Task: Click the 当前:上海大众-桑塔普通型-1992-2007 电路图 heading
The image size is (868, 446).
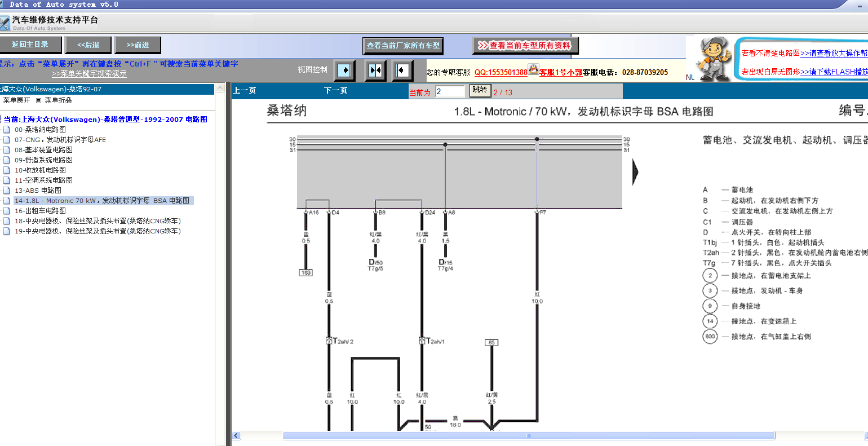Action: [x=105, y=120]
